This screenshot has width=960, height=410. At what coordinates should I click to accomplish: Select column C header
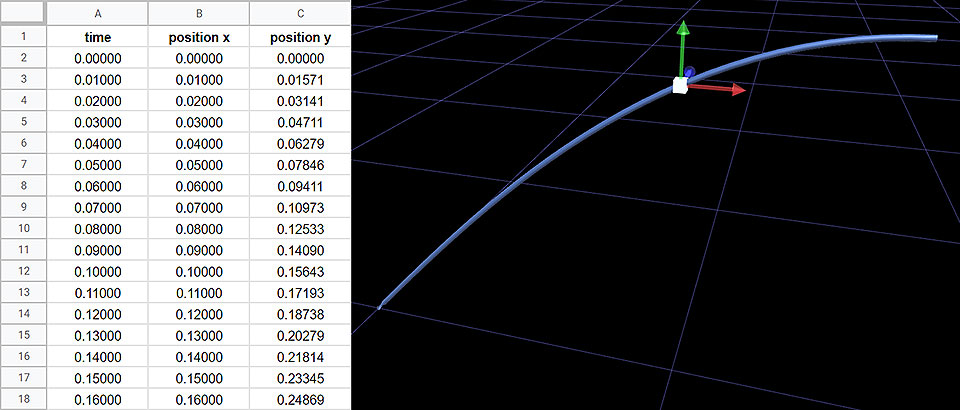point(300,13)
